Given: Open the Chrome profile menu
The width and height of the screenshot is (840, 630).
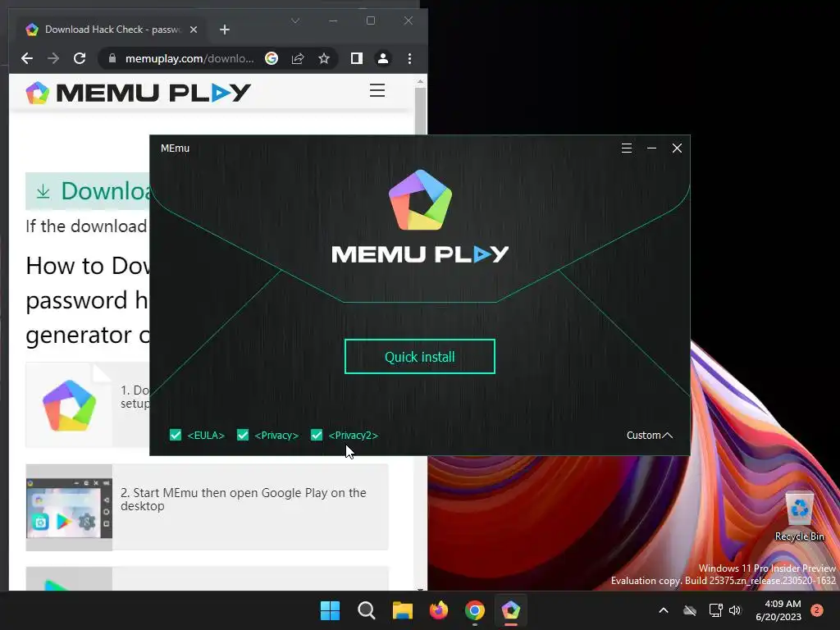Looking at the screenshot, I should click(383, 58).
